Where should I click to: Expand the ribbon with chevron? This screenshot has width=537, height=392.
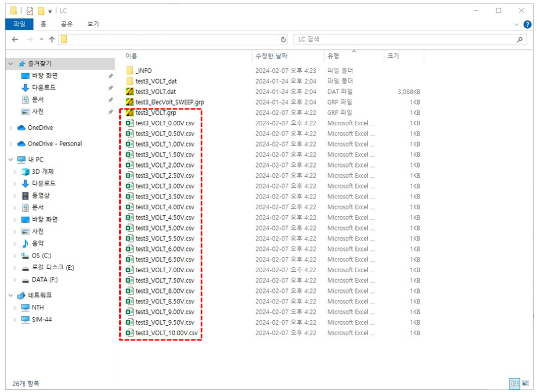(517, 24)
